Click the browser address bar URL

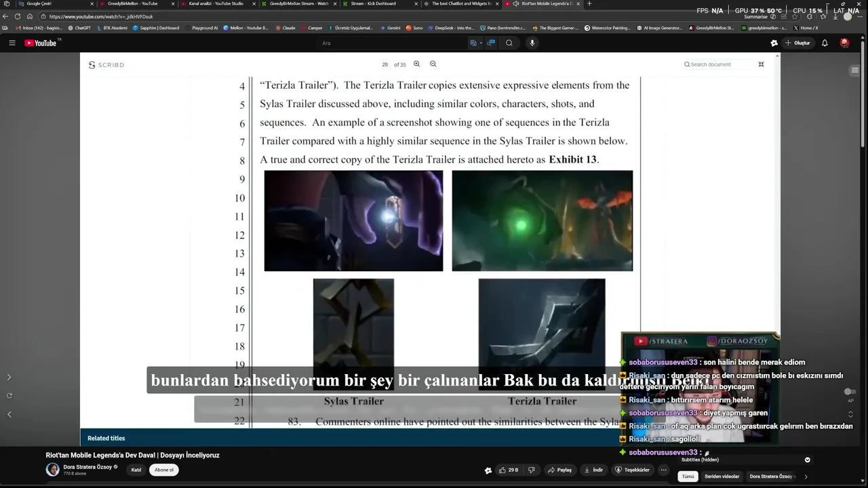click(x=101, y=16)
